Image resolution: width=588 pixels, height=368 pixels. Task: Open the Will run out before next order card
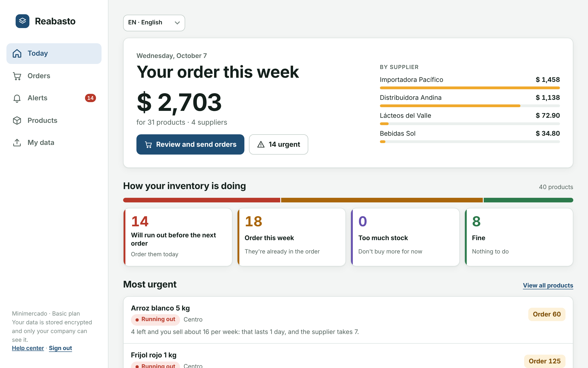(x=178, y=237)
